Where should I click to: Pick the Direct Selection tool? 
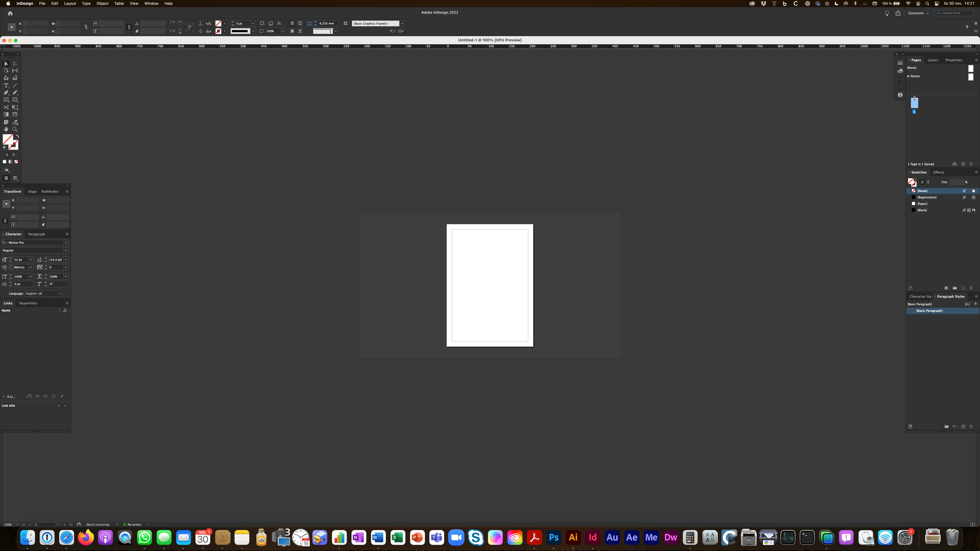(x=15, y=64)
